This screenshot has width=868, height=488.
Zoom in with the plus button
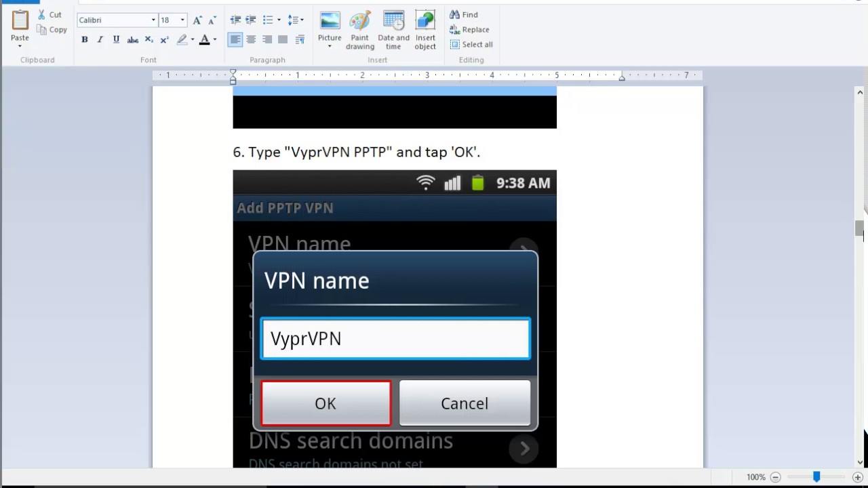pyautogui.click(x=858, y=477)
